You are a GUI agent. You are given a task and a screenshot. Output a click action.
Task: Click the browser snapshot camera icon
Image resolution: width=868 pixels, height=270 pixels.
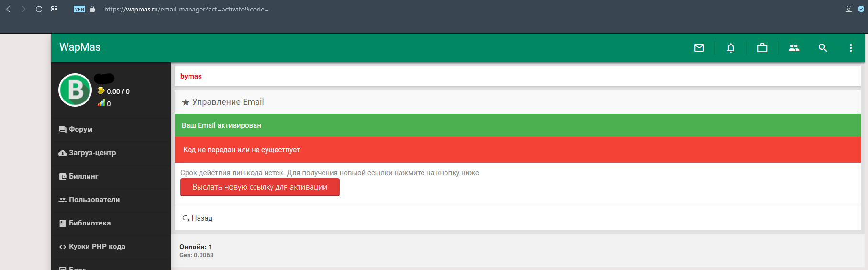pos(848,9)
